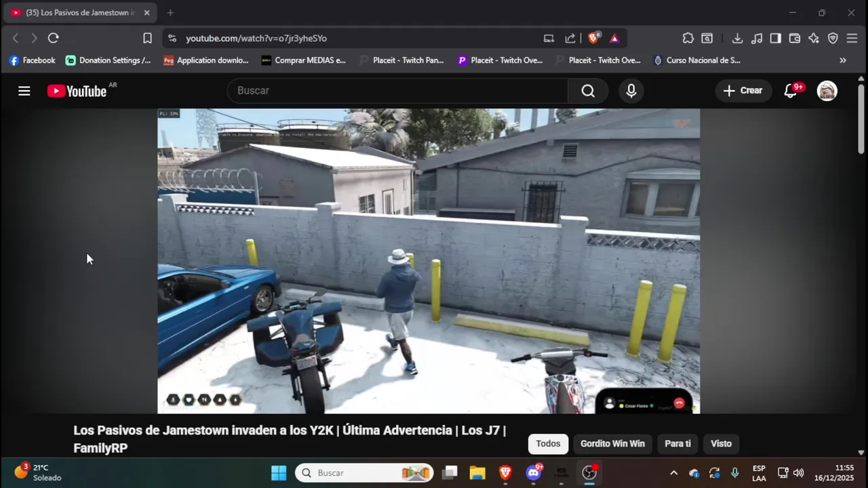
Task: Open OBS Studio from the taskbar
Action: 589,473
